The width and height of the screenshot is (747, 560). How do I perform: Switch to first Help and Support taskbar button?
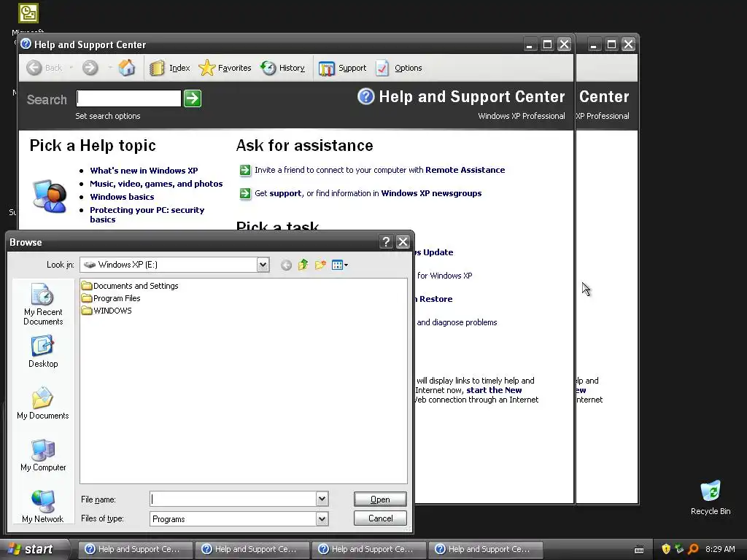[136, 549]
